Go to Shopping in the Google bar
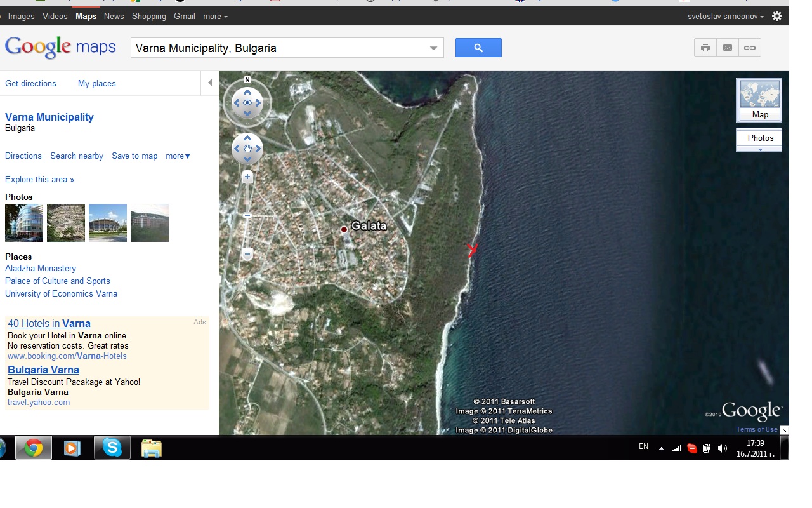The width and height of the screenshot is (812, 508). 149,17
